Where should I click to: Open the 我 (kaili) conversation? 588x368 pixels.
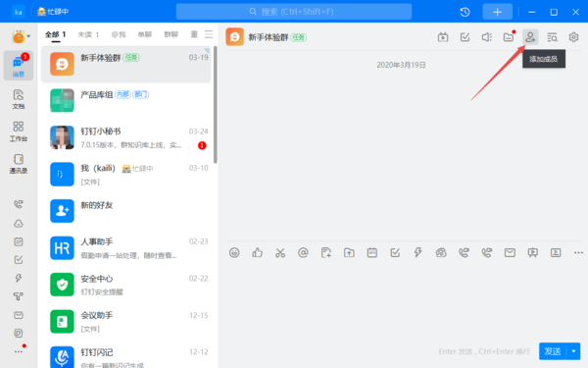pos(126,175)
